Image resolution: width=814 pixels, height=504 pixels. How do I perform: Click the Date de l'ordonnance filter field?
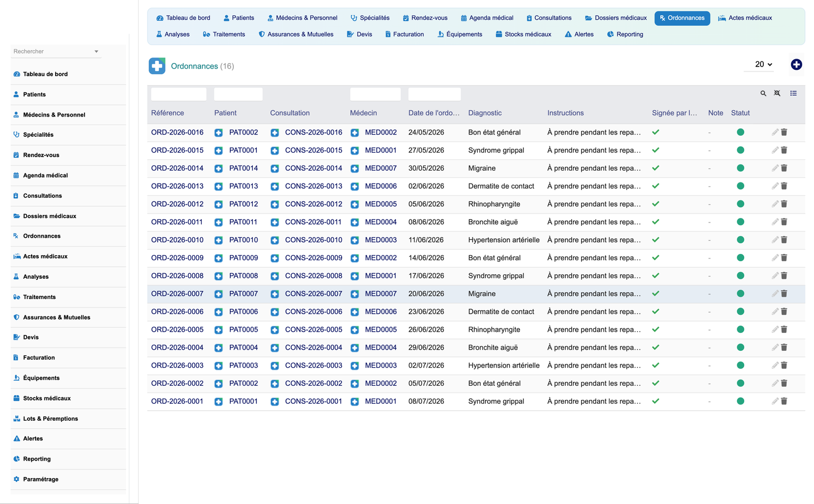coord(434,94)
